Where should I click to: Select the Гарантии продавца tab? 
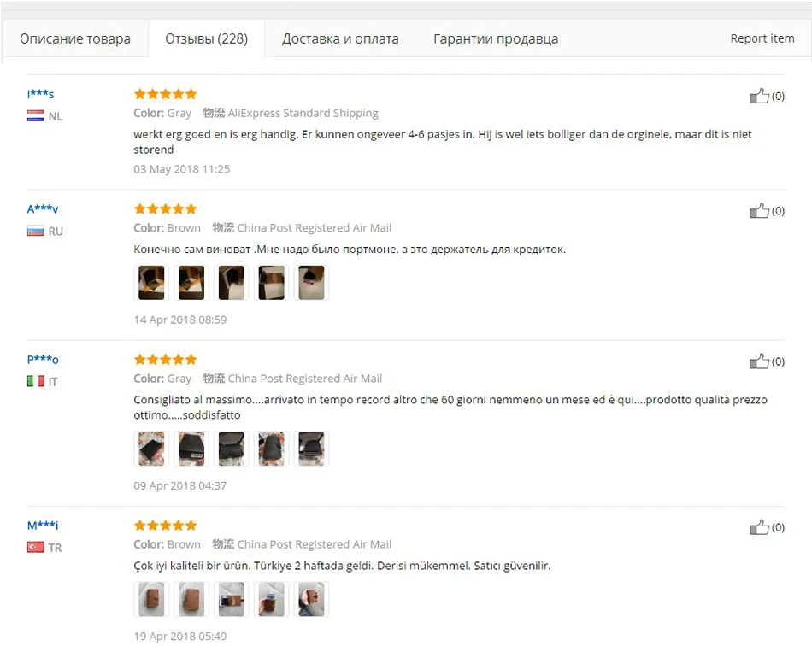click(496, 38)
